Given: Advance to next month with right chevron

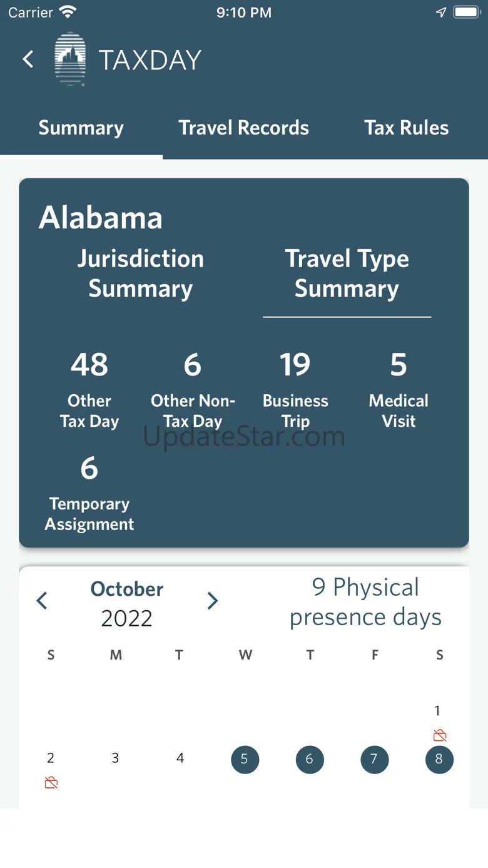Looking at the screenshot, I should [x=213, y=601].
